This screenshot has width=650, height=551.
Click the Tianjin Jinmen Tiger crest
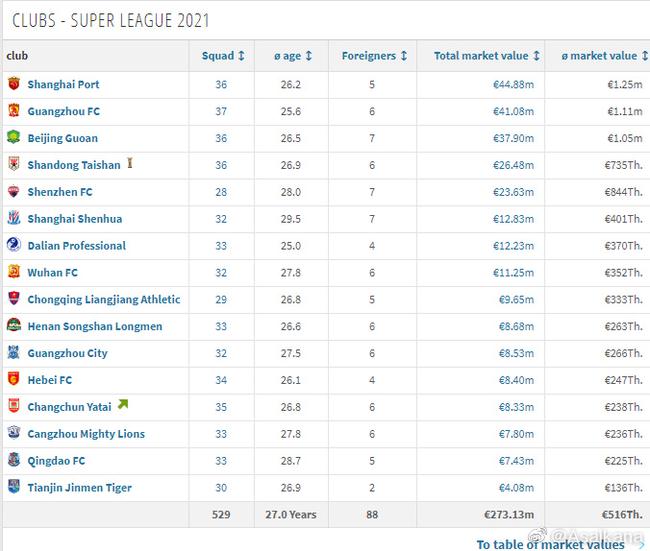(x=14, y=486)
